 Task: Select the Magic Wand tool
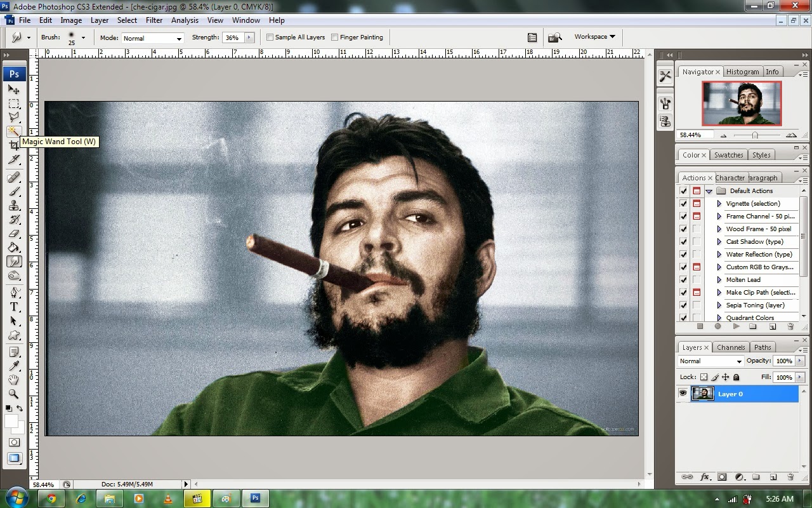click(14, 131)
